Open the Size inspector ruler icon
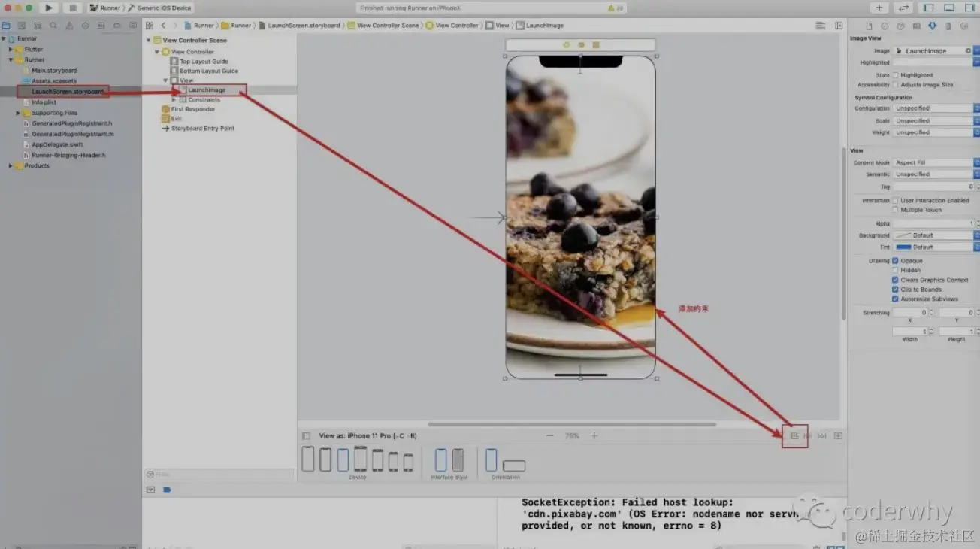This screenshot has height=549, width=980. point(948,26)
